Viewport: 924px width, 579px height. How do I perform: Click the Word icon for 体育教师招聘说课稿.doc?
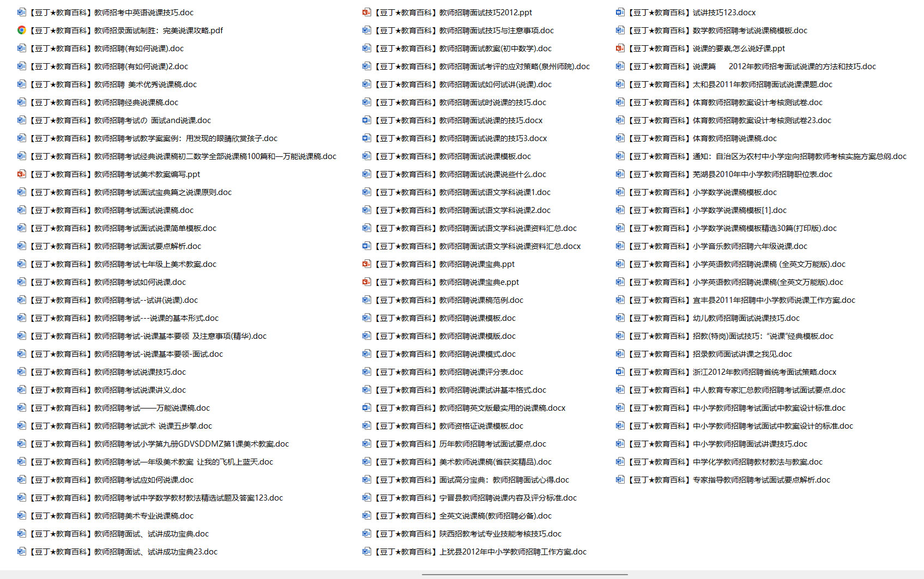pyautogui.click(x=620, y=138)
